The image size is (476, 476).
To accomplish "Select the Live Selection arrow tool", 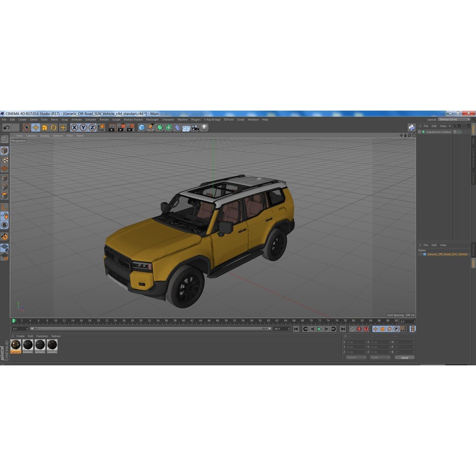I will (x=26, y=128).
